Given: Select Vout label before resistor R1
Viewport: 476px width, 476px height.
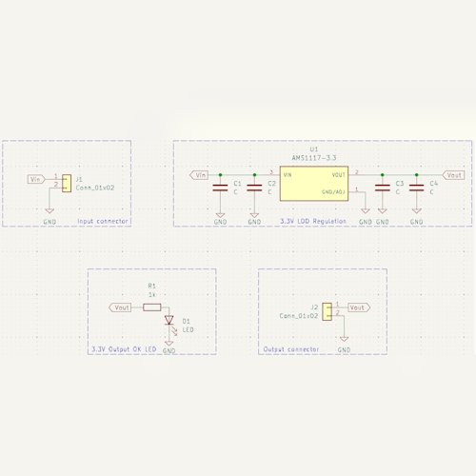Looking at the screenshot, I should point(120,307).
